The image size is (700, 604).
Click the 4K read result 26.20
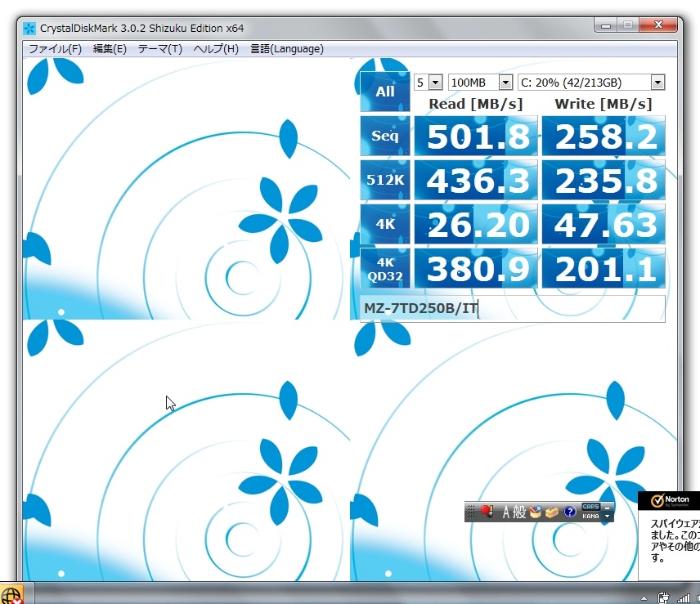click(476, 224)
